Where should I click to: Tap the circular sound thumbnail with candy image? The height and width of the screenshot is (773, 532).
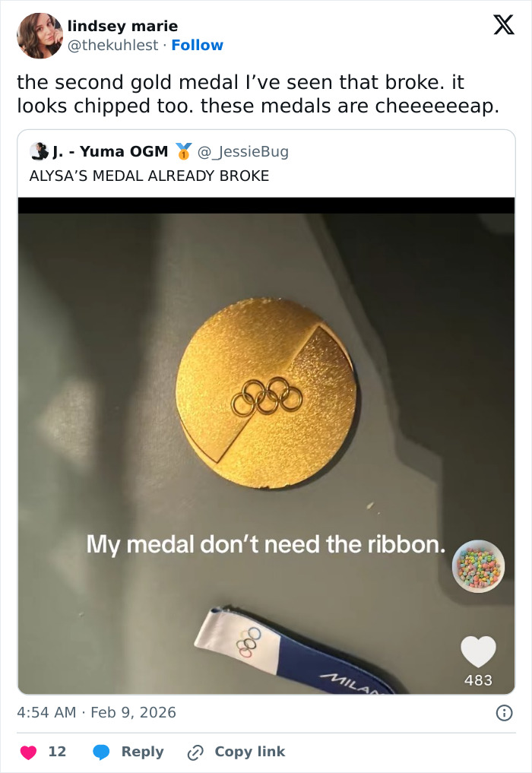(x=478, y=566)
